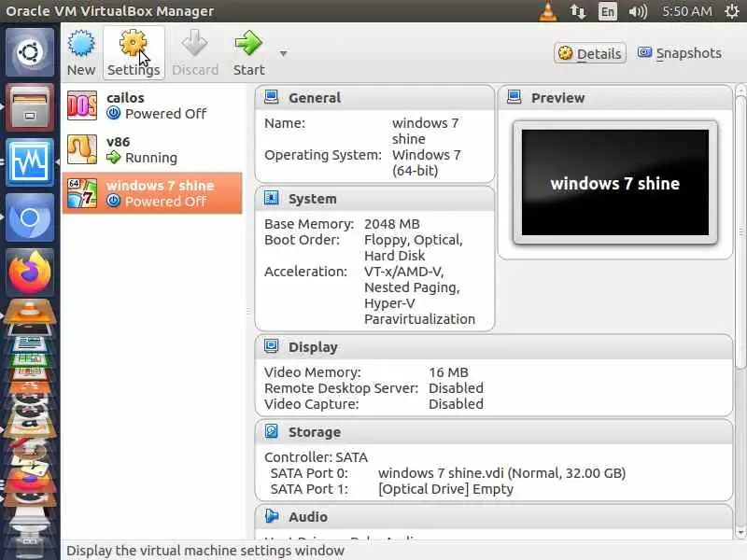Image resolution: width=747 pixels, height=560 pixels.
Task: Open Firefox from launcher
Action: coord(30,273)
